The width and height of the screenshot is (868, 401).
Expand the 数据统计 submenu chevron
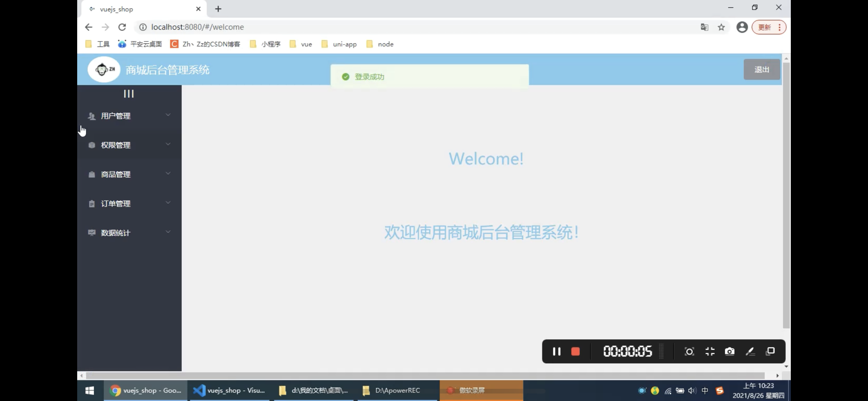(168, 232)
